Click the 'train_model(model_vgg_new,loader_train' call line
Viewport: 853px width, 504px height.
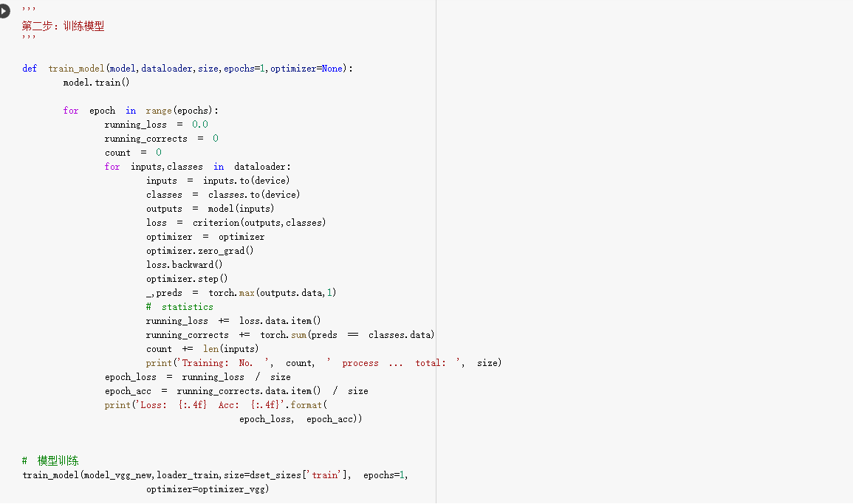pyautogui.click(x=215, y=475)
